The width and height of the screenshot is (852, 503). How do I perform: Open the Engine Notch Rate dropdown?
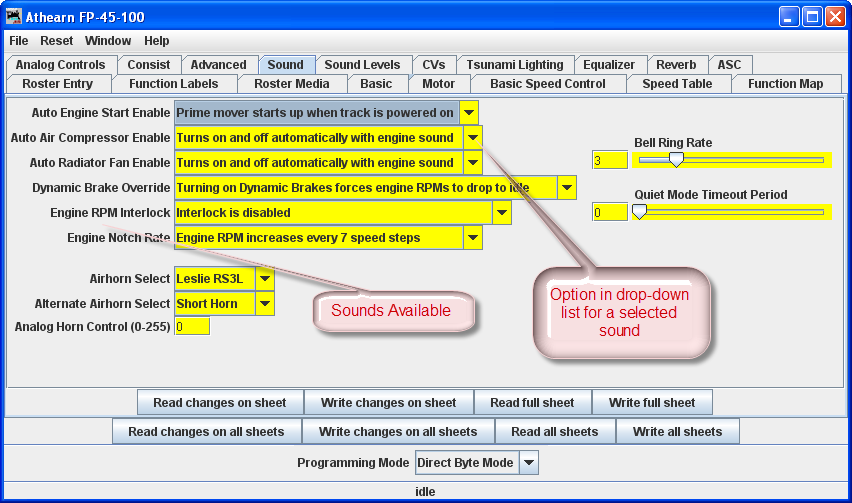click(473, 237)
